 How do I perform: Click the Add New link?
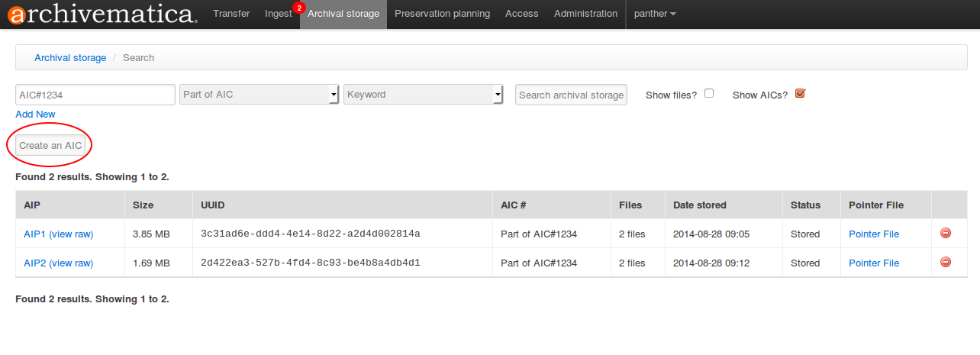(x=35, y=114)
